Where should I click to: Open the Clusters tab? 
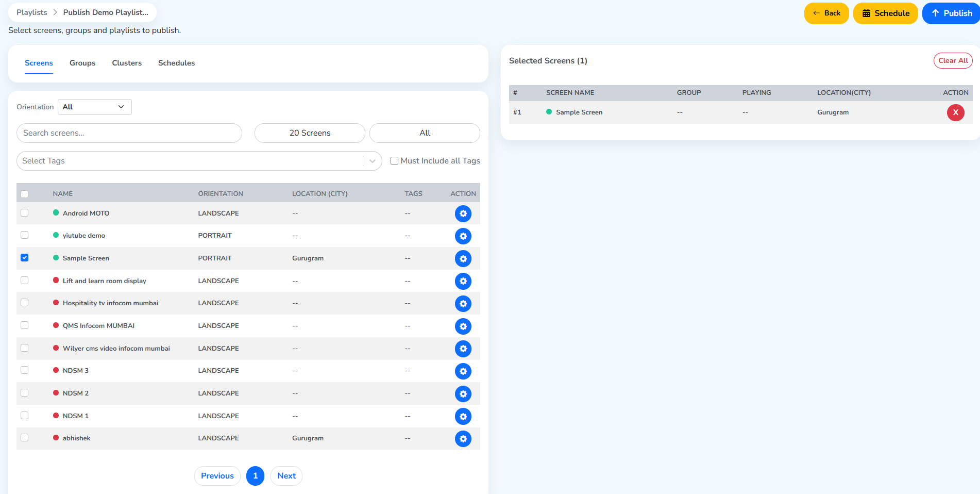pos(127,63)
